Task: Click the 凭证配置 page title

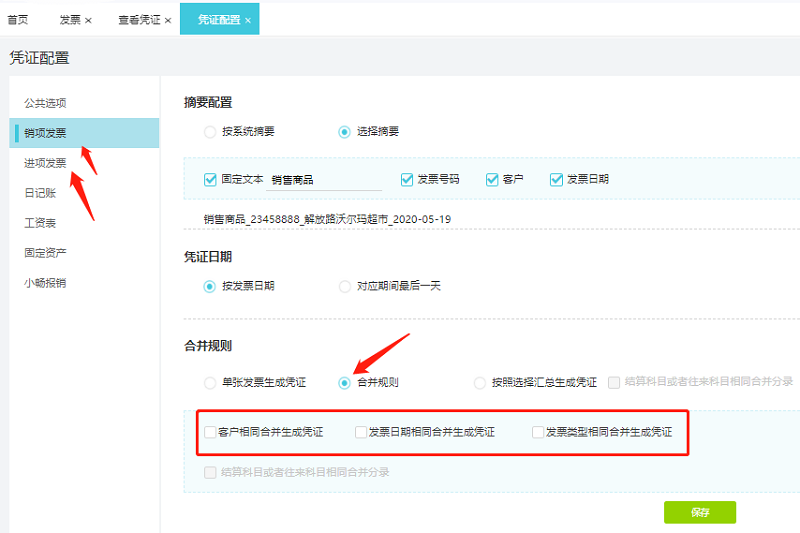Action: 39,58
